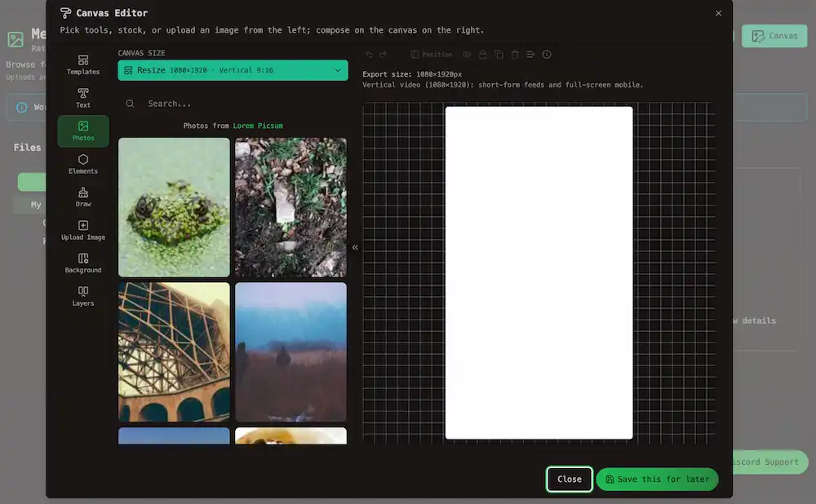Screen dimensions: 816x504
Task: Toggle visibility eye icon in toolbar
Action: 467,54
